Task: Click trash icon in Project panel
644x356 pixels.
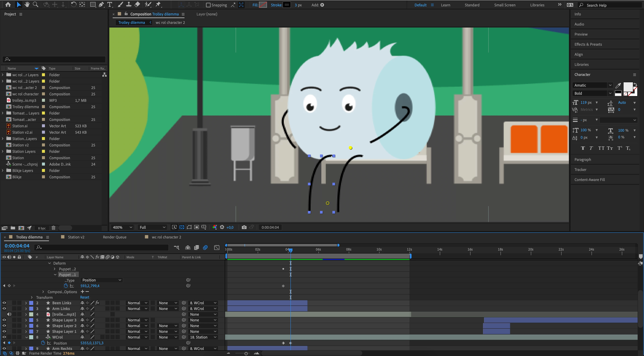Action: click(x=53, y=228)
